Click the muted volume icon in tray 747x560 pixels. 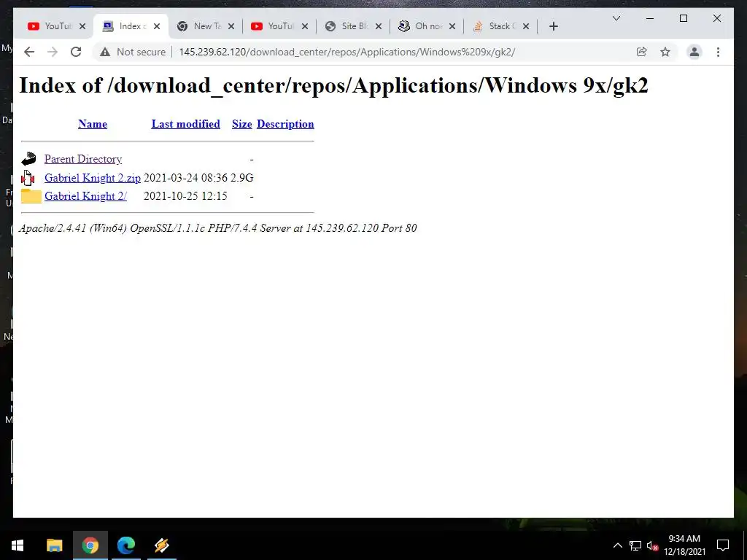point(653,545)
